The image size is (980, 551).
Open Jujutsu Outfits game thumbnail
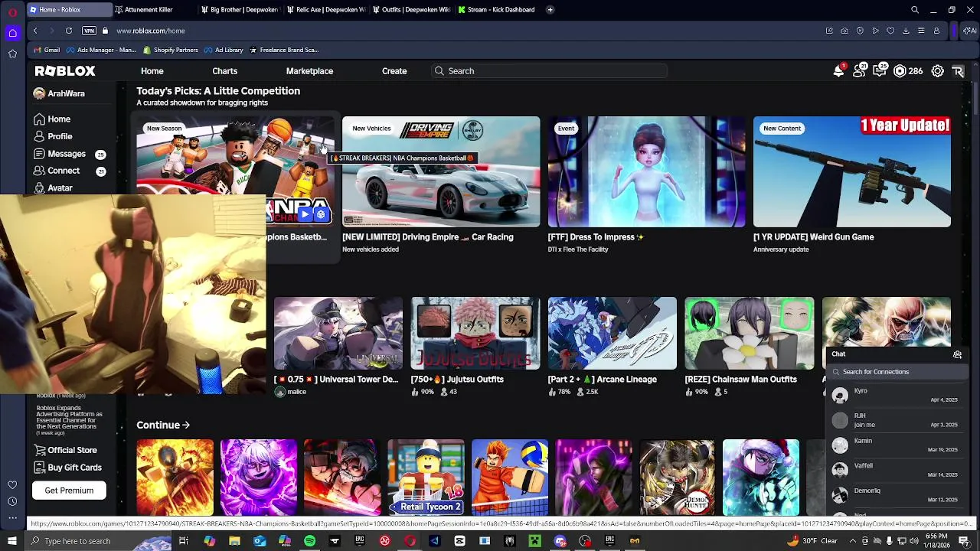(x=475, y=334)
